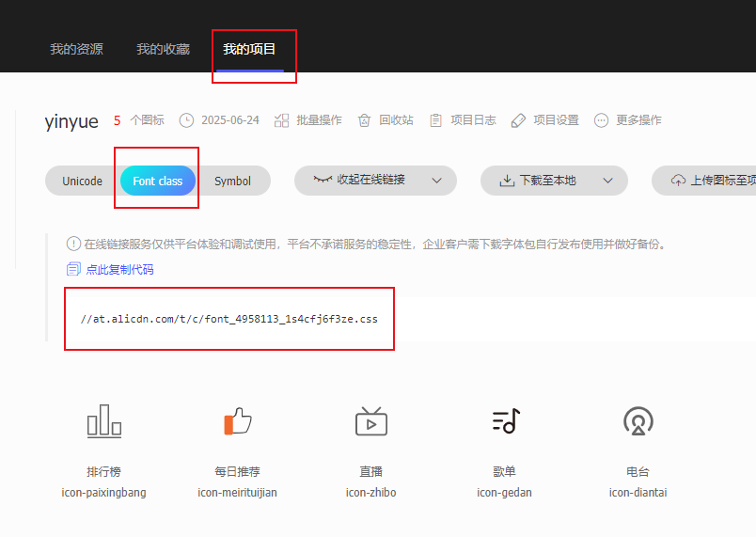Click the icon-meirituijian class name
Screen dimensions: 756x537
[237, 493]
